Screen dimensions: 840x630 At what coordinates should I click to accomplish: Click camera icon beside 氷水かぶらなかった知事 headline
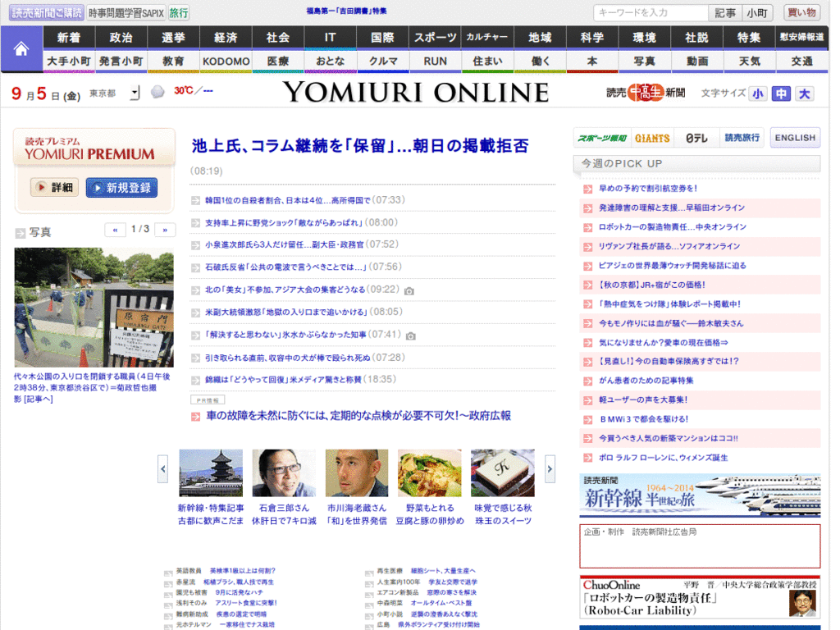click(x=410, y=336)
